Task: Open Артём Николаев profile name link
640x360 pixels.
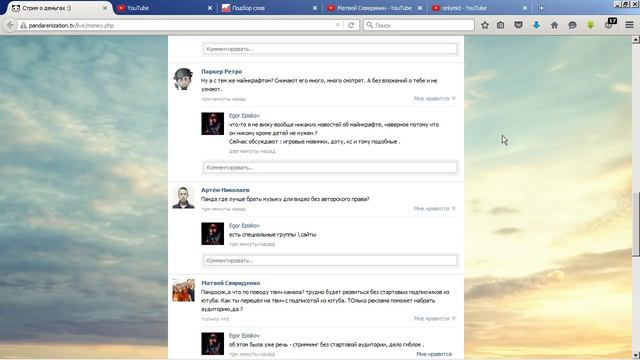Action: 225,190
